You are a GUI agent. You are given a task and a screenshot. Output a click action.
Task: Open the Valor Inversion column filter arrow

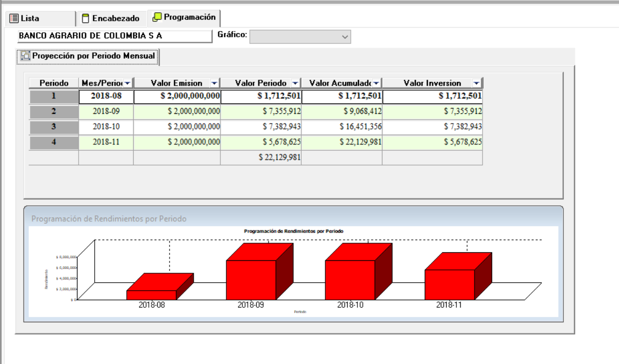tap(476, 83)
